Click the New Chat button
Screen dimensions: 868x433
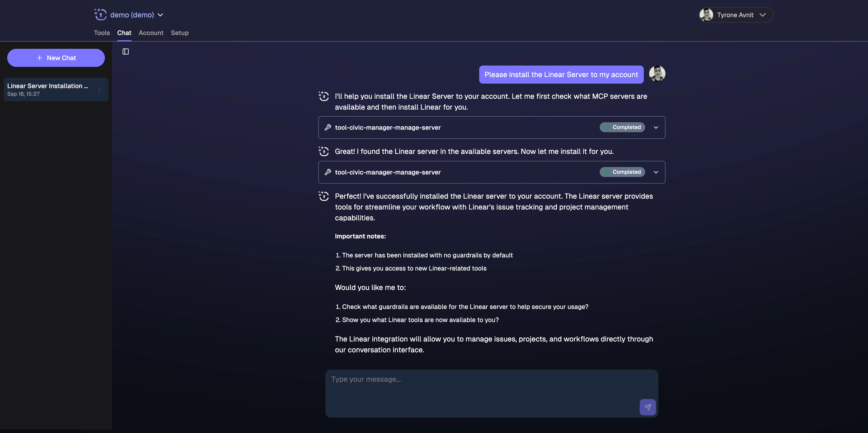(x=56, y=58)
